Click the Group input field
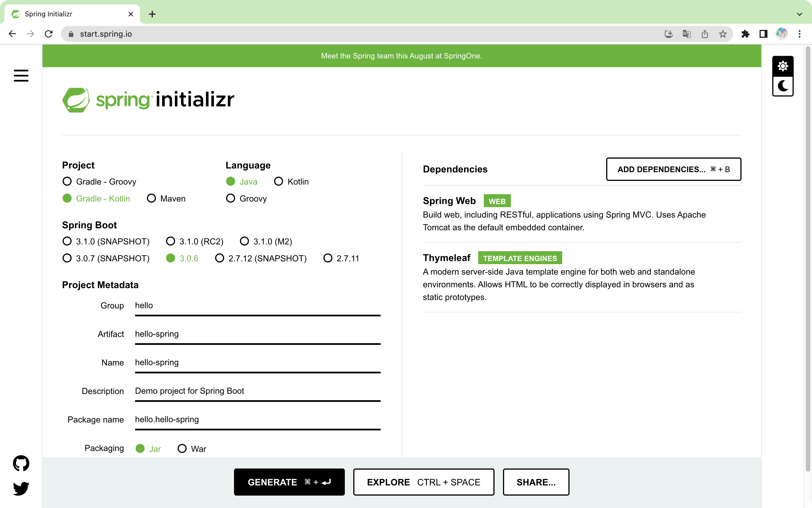This screenshot has width=812, height=508. tap(258, 306)
